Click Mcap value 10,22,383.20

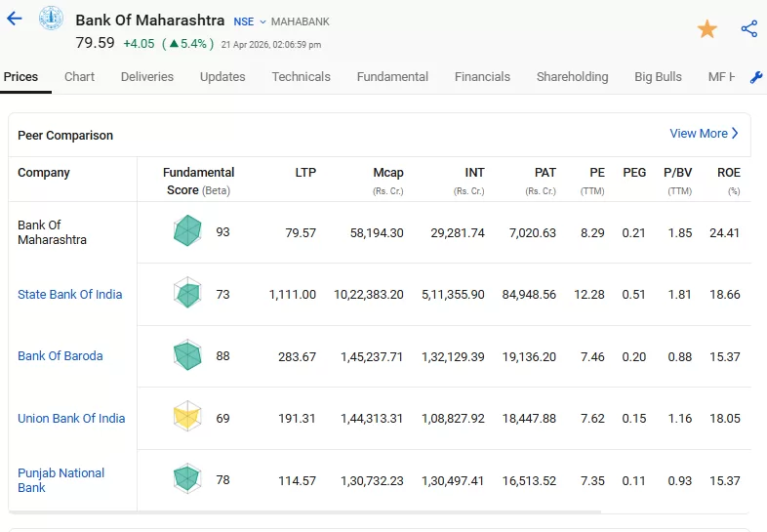click(369, 294)
